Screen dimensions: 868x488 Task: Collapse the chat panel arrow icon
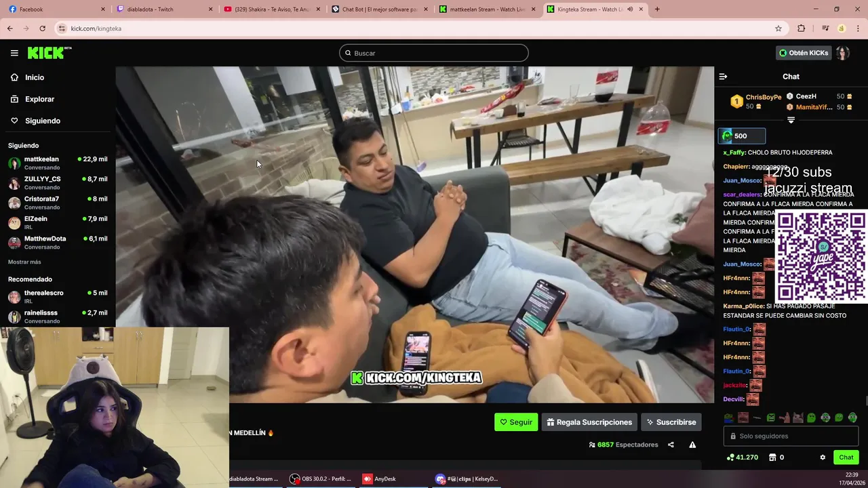723,77
